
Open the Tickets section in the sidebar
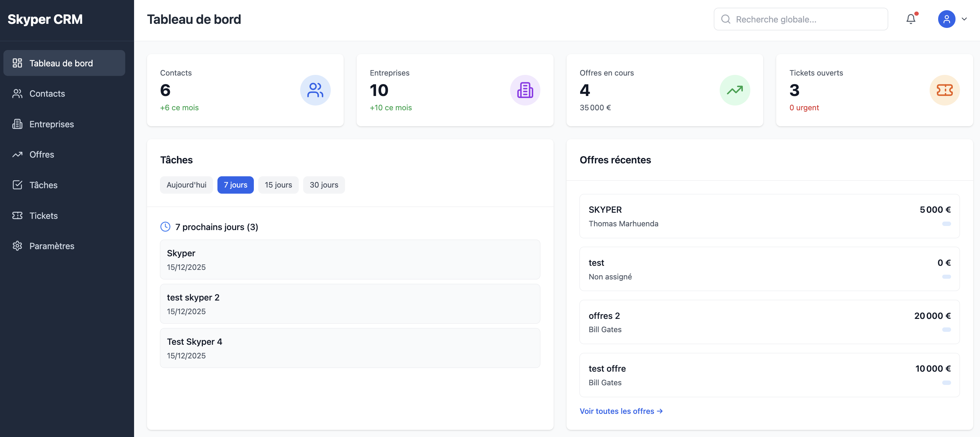click(x=43, y=216)
